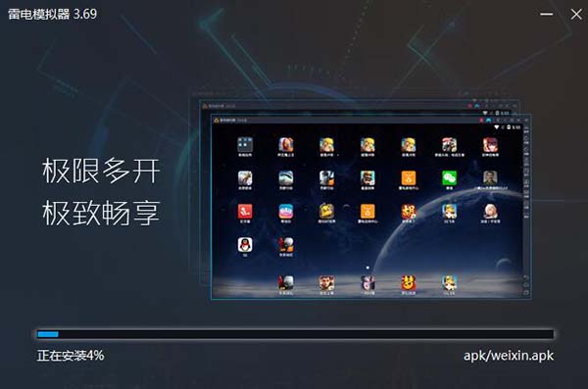This screenshot has width=588, height=389.
Task: Select the 正在安装4% status text
Action: pyautogui.click(x=71, y=356)
